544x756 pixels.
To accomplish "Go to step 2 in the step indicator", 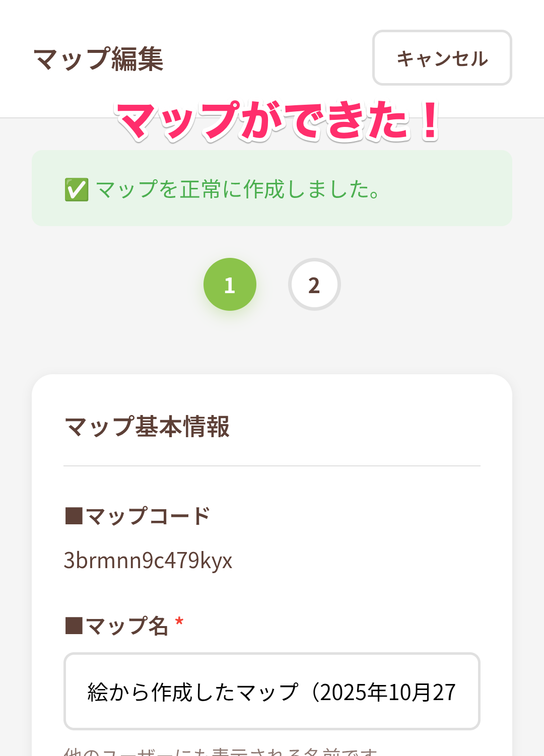I will point(314,285).
